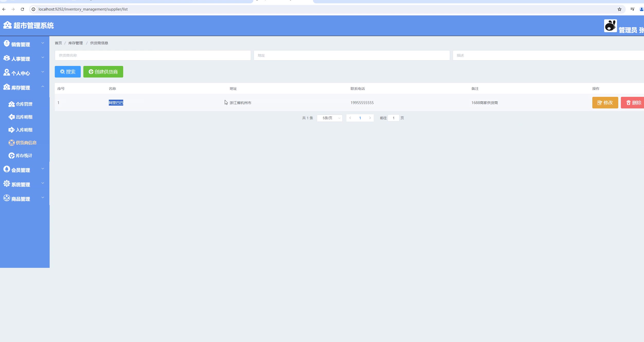The height and width of the screenshot is (342, 644).
Task: Open the 销售管理 menu label
Action: point(21,45)
